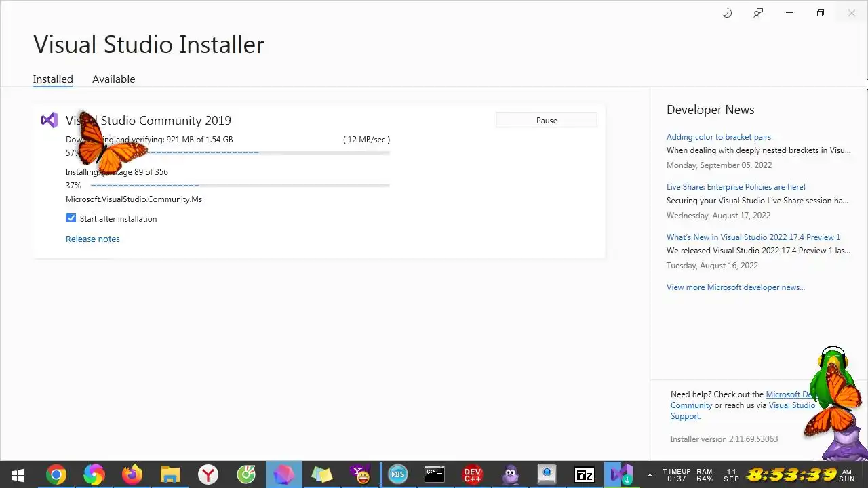Click Microsoft.VisualStudio.Community.Msi package name
868x488 pixels.
click(135, 199)
